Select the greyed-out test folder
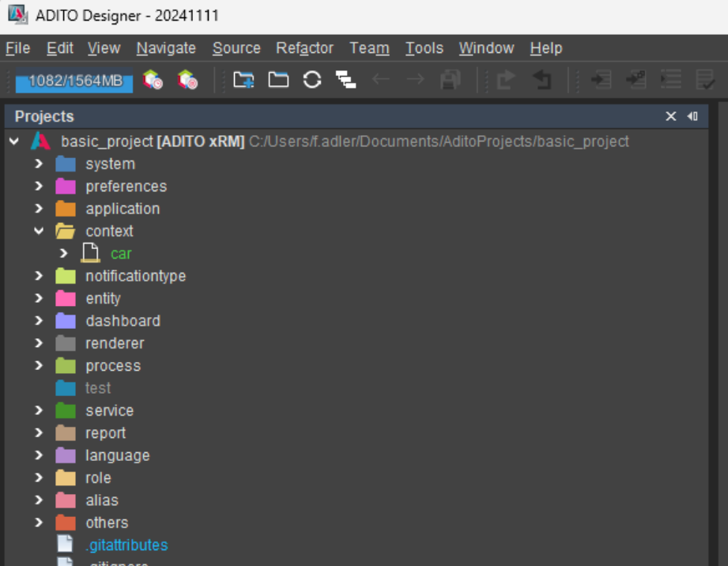Viewport: 728px width, 566px height. pos(97,387)
